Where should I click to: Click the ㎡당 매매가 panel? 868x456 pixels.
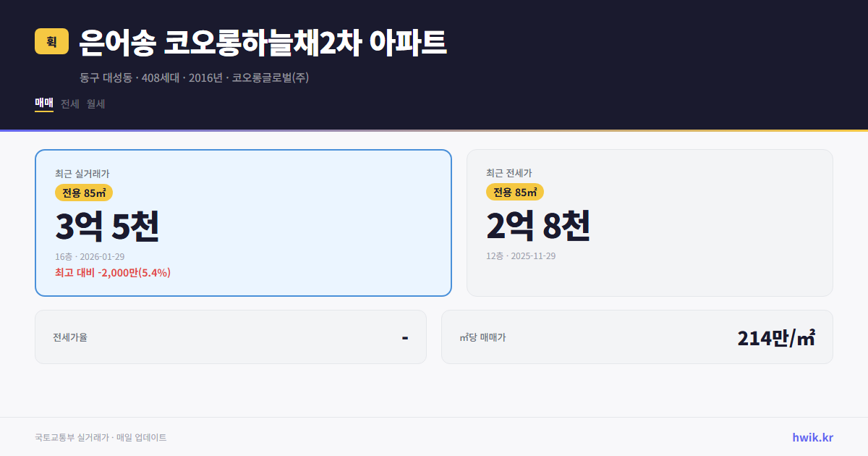pos(637,337)
